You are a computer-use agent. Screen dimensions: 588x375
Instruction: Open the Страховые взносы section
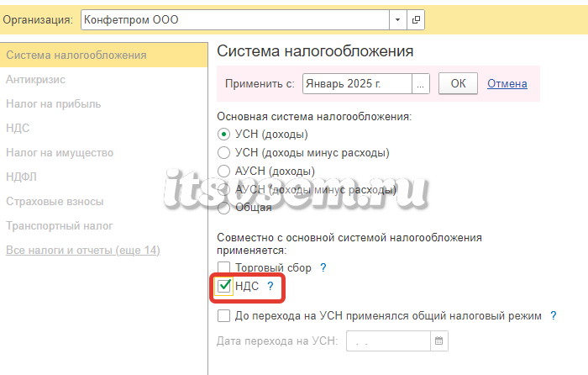55,202
